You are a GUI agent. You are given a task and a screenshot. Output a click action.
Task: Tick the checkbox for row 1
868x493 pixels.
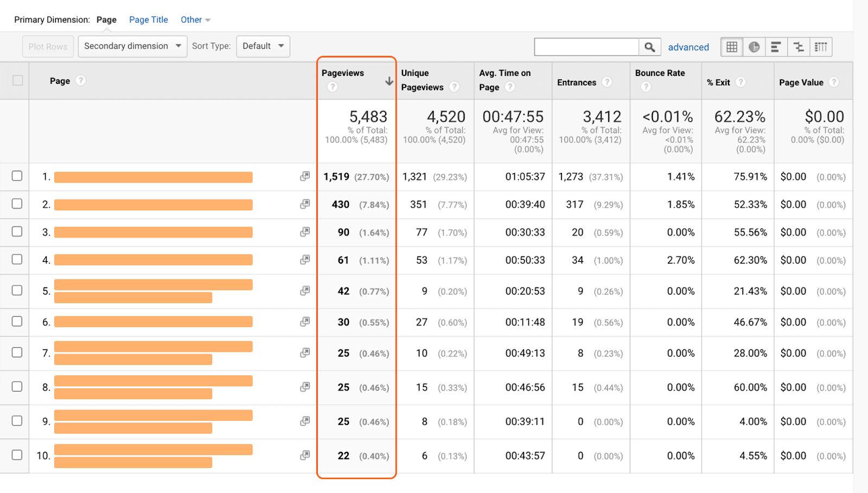click(x=17, y=176)
